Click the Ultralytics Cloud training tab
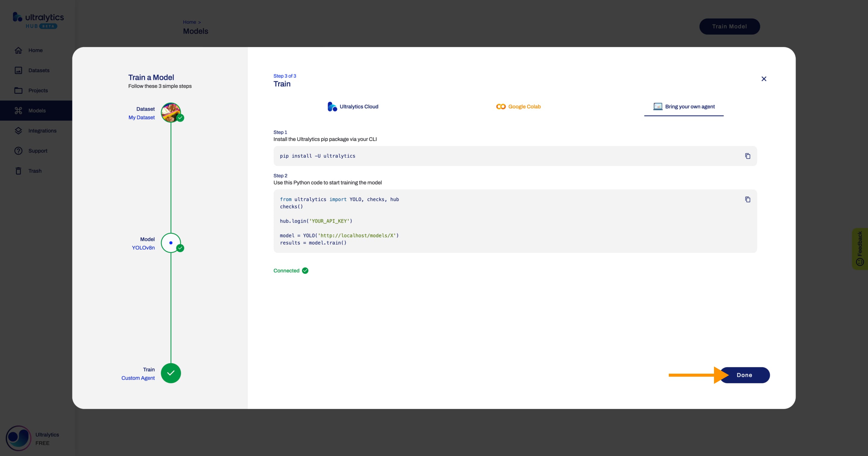The width and height of the screenshot is (868, 456). pos(353,106)
